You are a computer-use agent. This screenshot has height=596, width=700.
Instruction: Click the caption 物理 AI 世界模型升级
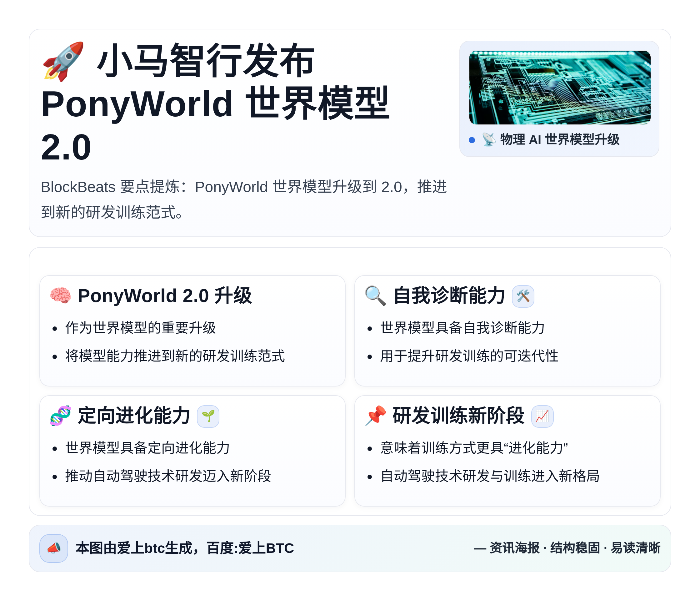pos(559,139)
